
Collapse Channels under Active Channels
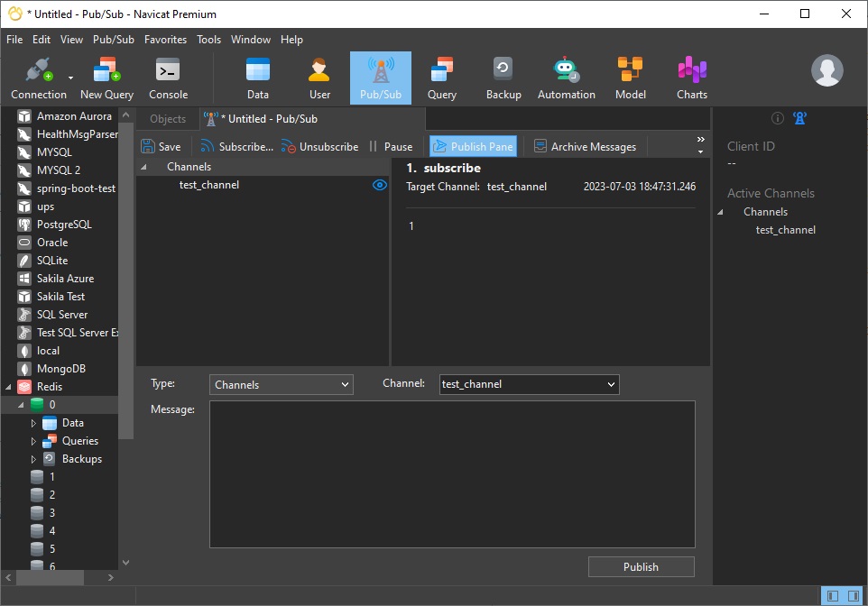click(x=720, y=212)
